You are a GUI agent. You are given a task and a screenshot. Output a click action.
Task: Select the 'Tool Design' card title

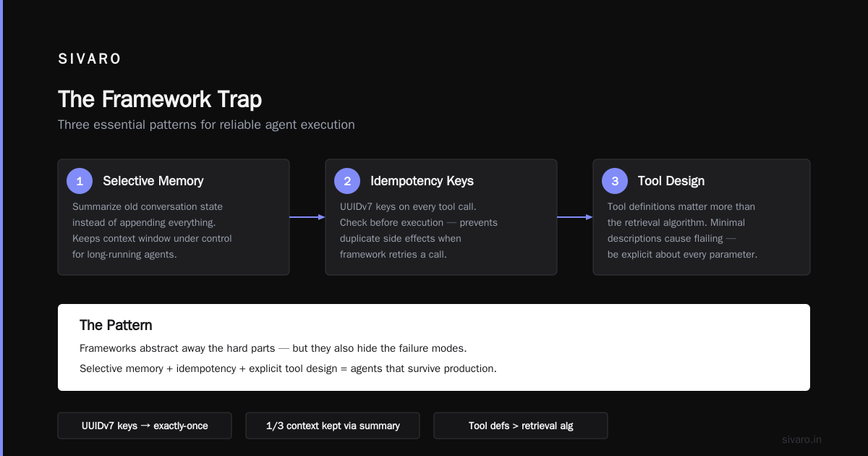(x=671, y=181)
